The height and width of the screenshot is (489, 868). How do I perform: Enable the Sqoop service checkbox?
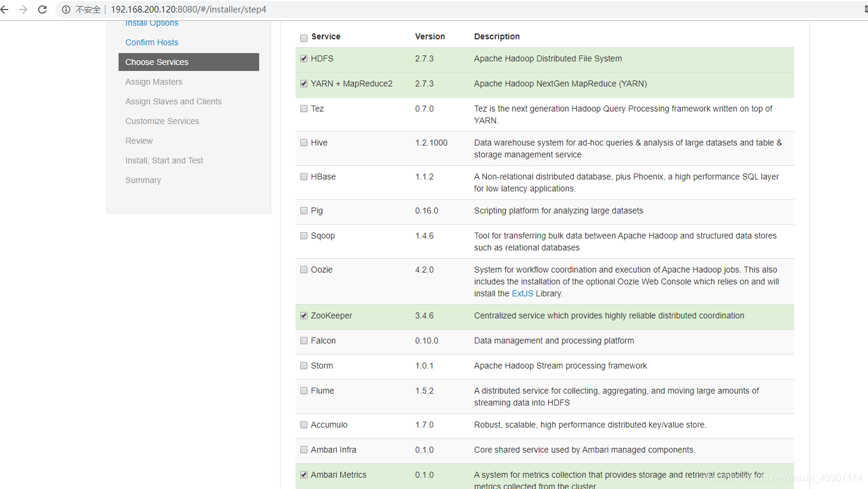coord(304,236)
